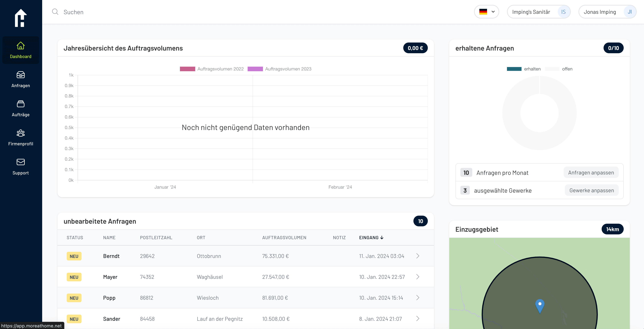This screenshot has width=644, height=329.
Task: Open the Support envelope icon
Action: 21,162
